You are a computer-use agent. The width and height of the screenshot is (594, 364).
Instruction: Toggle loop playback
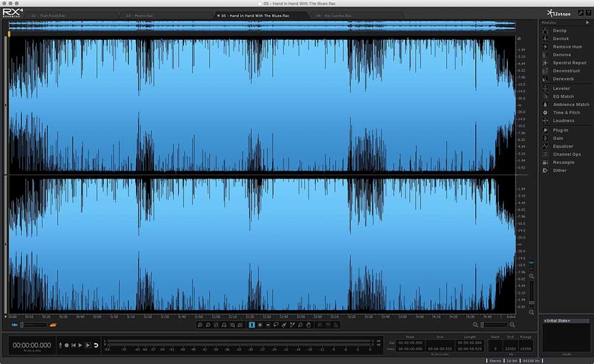tap(96, 345)
